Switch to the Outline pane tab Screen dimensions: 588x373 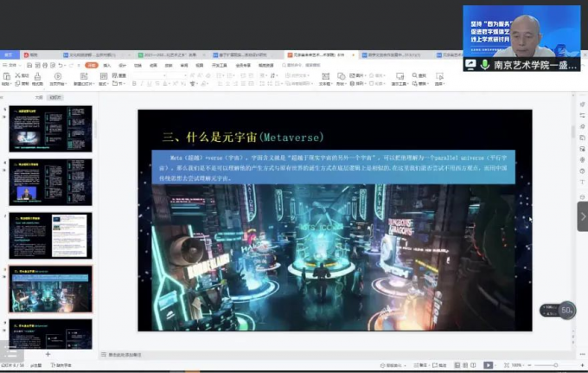39,98
